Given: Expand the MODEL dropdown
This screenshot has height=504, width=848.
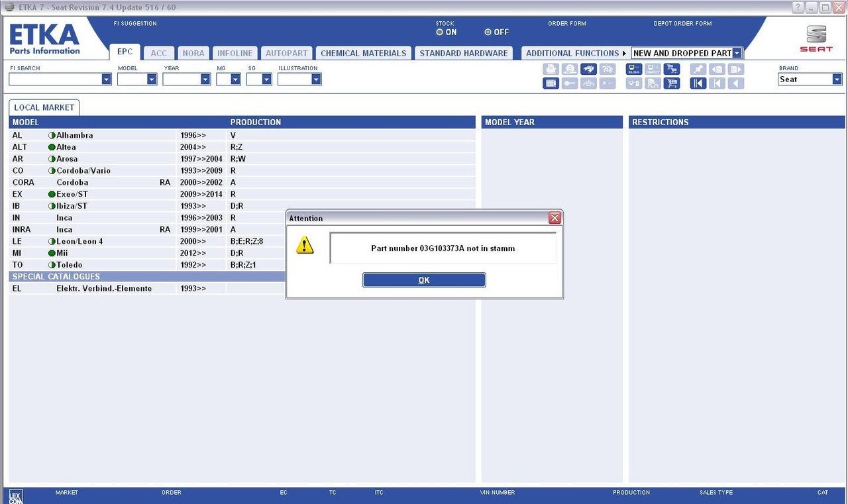Looking at the screenshot, I should pyautogui.click(x=152, y=79).
